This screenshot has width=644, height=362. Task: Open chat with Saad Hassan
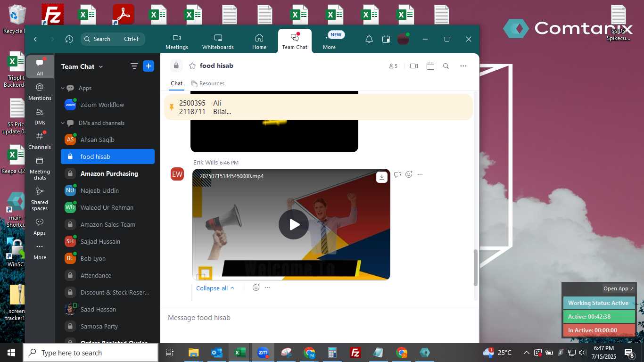click(x=108, y=309)
